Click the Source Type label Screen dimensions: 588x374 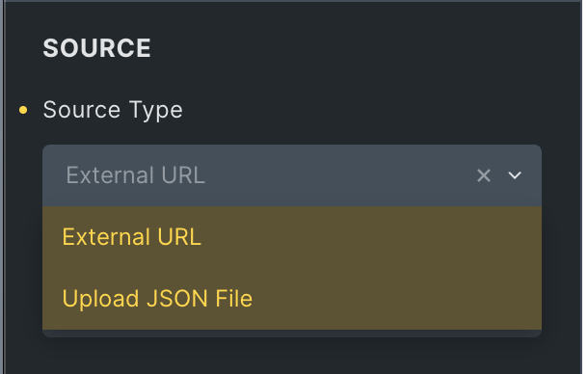click(x=113, y=110)
